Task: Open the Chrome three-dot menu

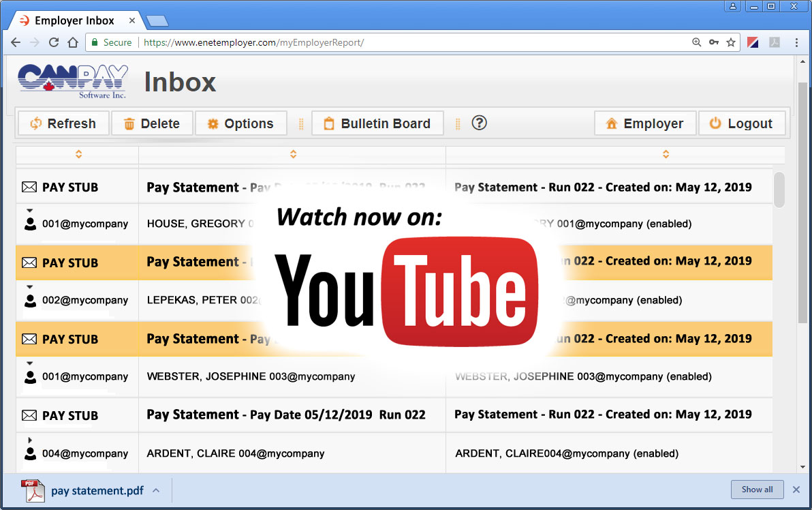Action: click(796, 42)
